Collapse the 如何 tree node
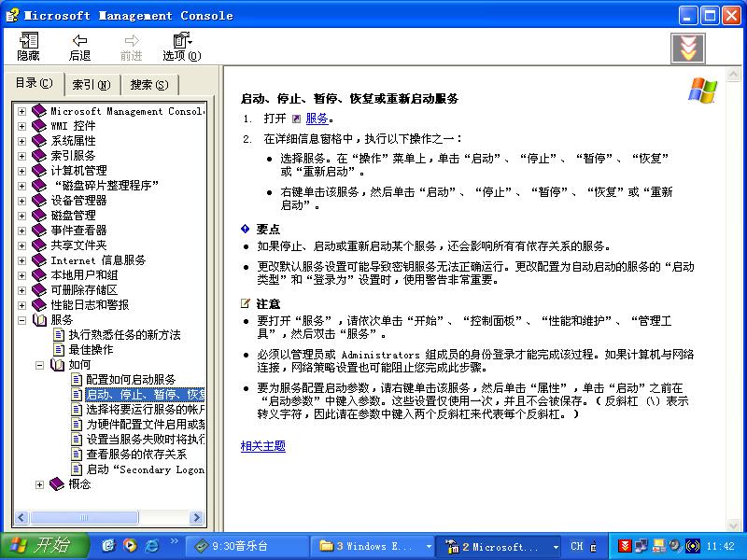 pos(39,365)
